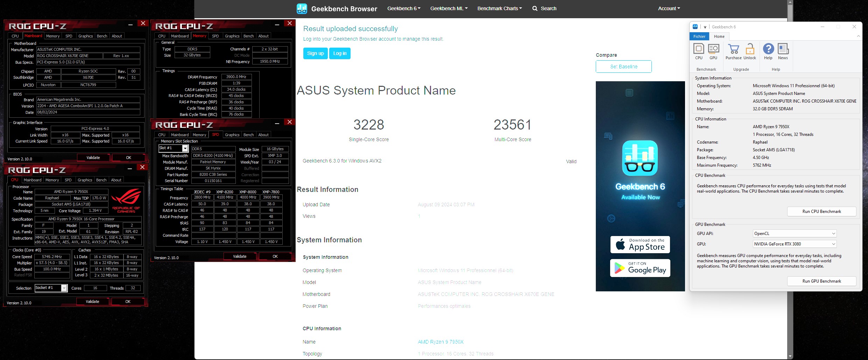
Task: Open SPD tab in the Memory CPU-Z window
Action: pos(216,36)
